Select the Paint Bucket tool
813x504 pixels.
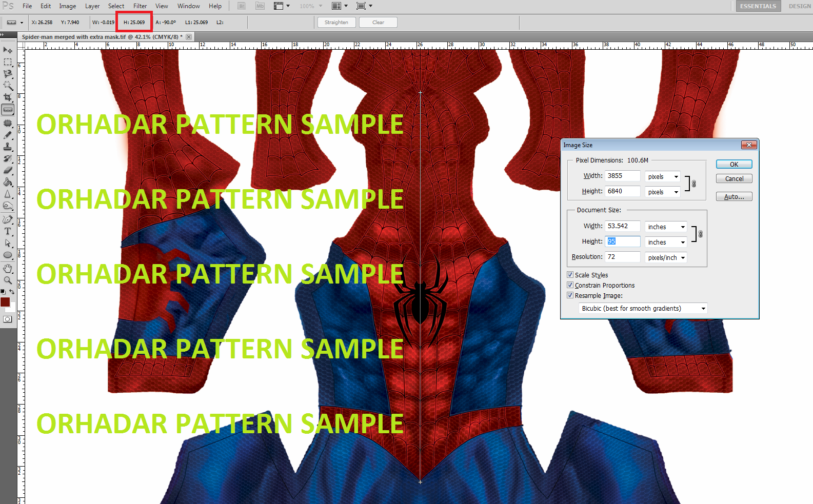coord(8,182)
